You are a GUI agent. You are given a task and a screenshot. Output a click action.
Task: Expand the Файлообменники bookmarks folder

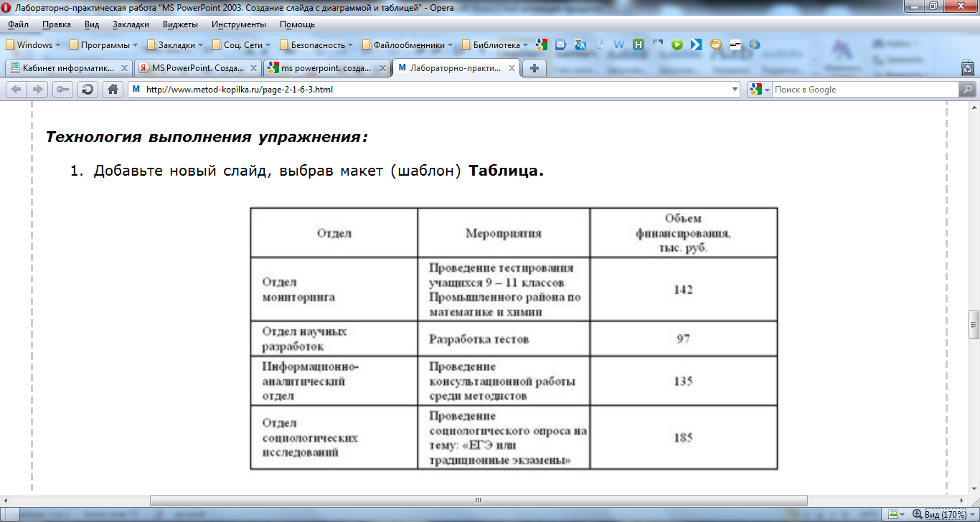(x=407, y=44)
